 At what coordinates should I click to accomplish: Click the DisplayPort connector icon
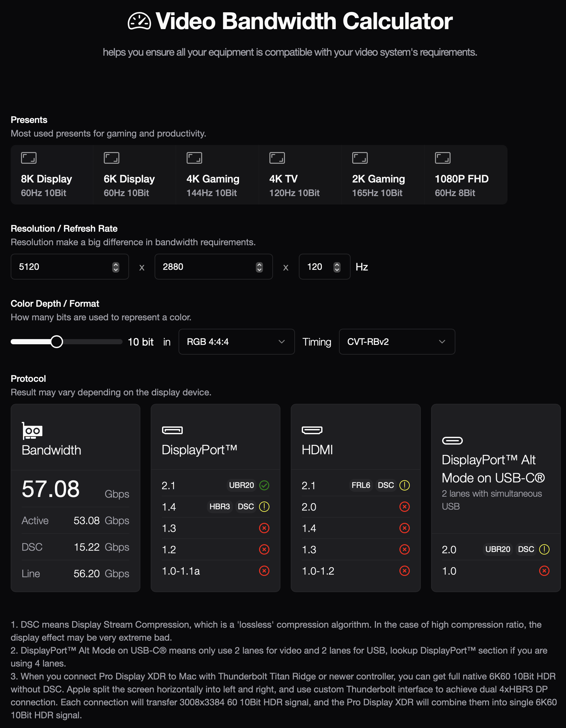(x=172, y=430)
